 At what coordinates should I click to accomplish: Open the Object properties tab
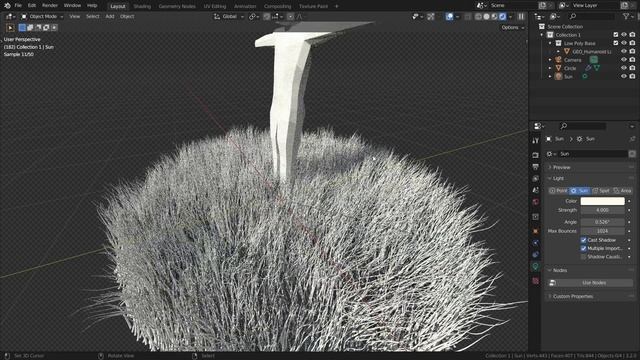[536, 231]
